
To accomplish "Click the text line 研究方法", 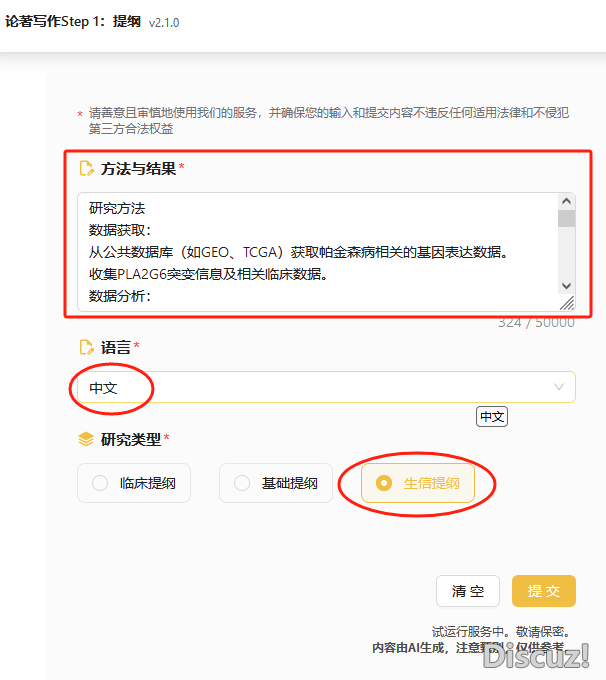I will [x=117, y=208].
